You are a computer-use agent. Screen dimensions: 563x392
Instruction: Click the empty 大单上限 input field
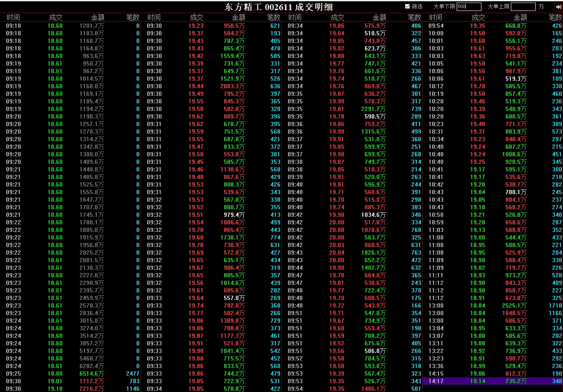pos(523,7)
